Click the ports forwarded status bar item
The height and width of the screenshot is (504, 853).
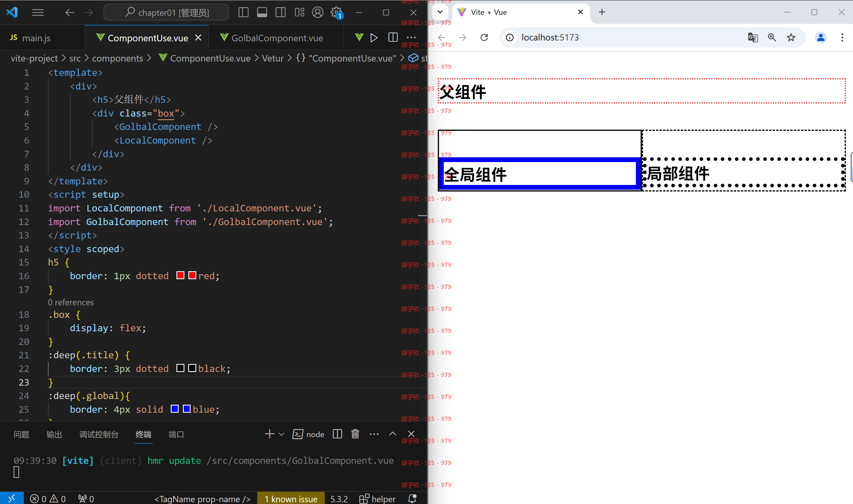[x=86, y=499]
